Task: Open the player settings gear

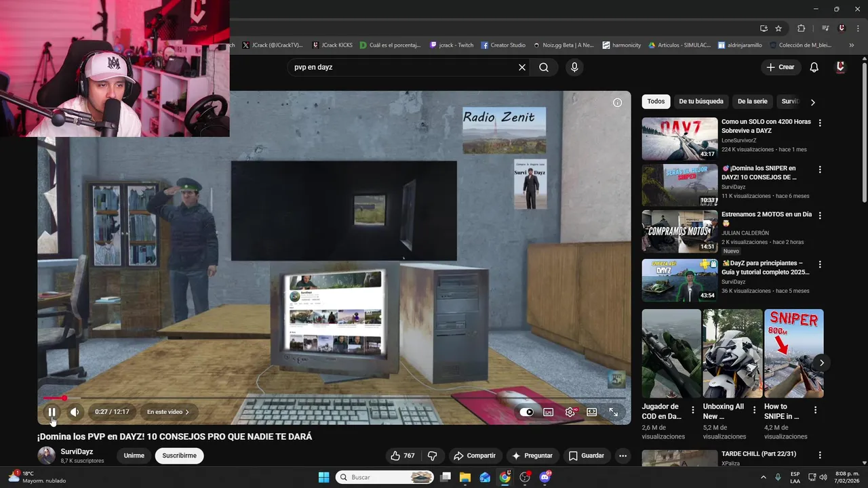Action: 570,411
